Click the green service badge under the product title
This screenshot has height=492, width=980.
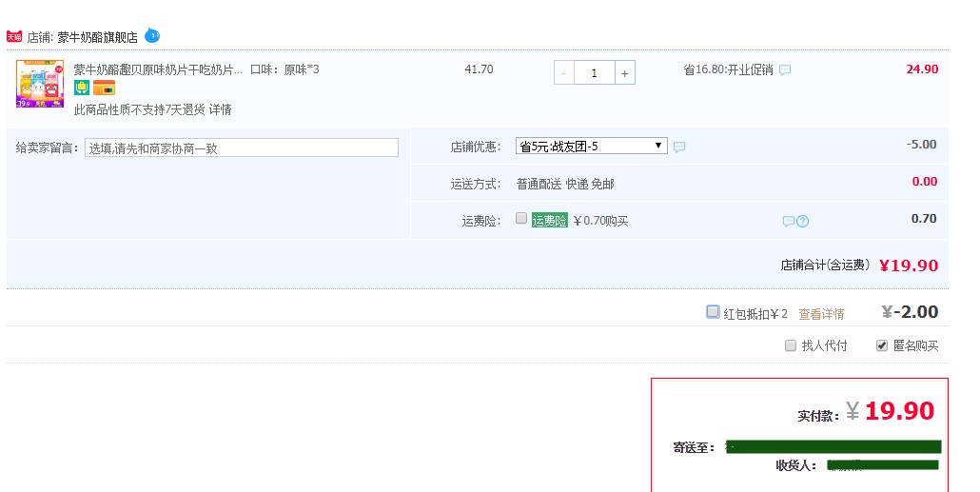pos(82,88)
